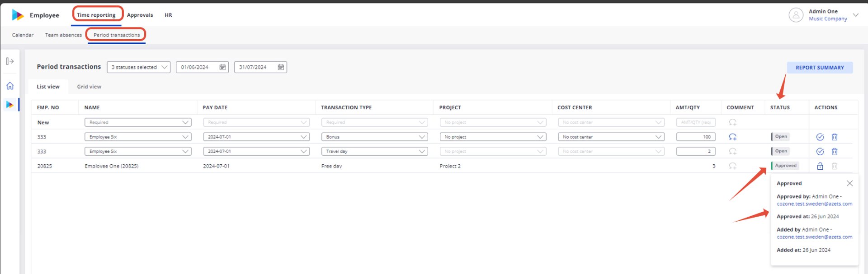This screenshot has width=868, height=274.
Task: Close the Approved details popup
Action: (x=849, y=183)
